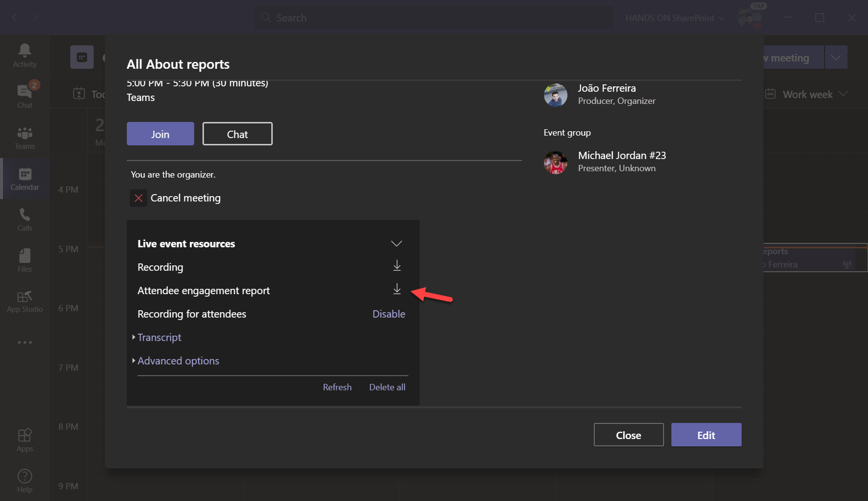Disable recording for attendees
The image size is (868, 501).
pos(388,314)
